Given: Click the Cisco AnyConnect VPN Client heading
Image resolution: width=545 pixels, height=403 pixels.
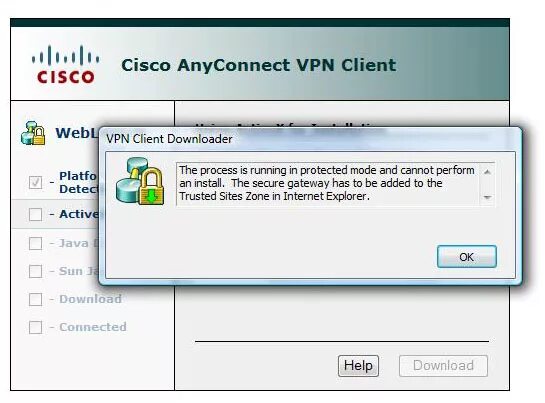Looking at the screenshot, I should click(x=259, y=65).
